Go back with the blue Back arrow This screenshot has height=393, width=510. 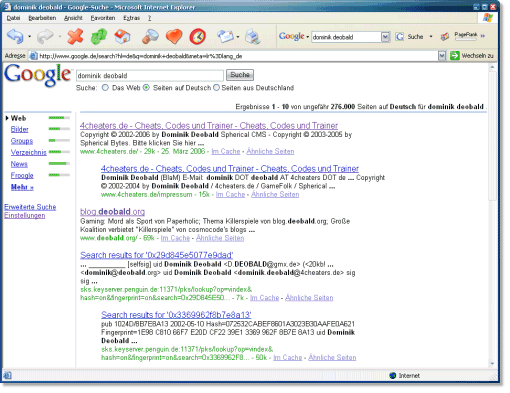(x=15, y=36)
